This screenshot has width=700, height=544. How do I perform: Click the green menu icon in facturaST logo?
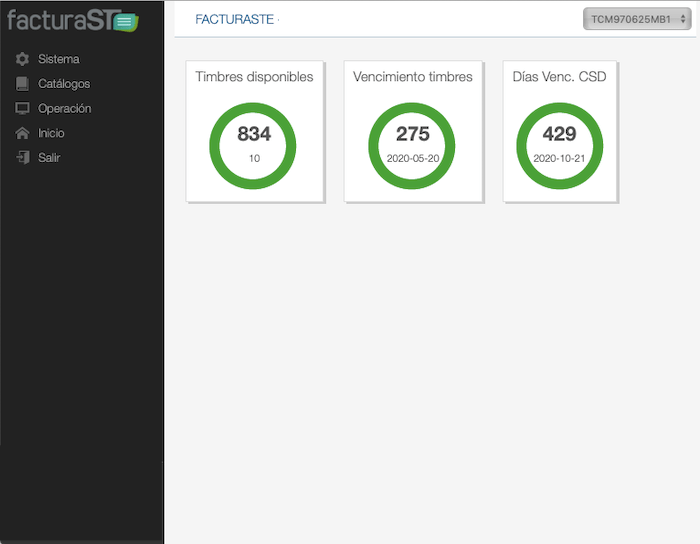(124, 22)
